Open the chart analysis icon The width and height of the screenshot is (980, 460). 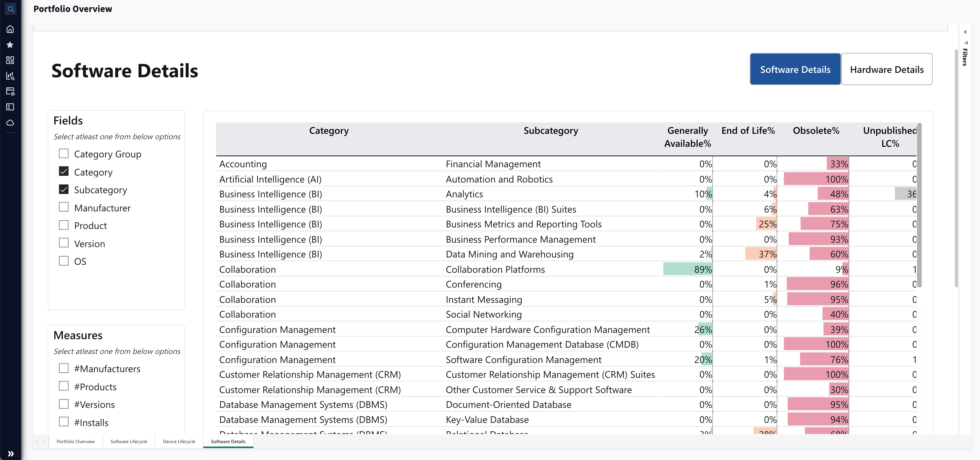click(x=10, y=76)
